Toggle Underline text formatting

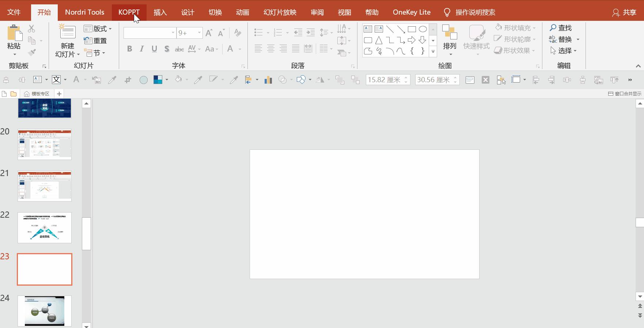154,49
